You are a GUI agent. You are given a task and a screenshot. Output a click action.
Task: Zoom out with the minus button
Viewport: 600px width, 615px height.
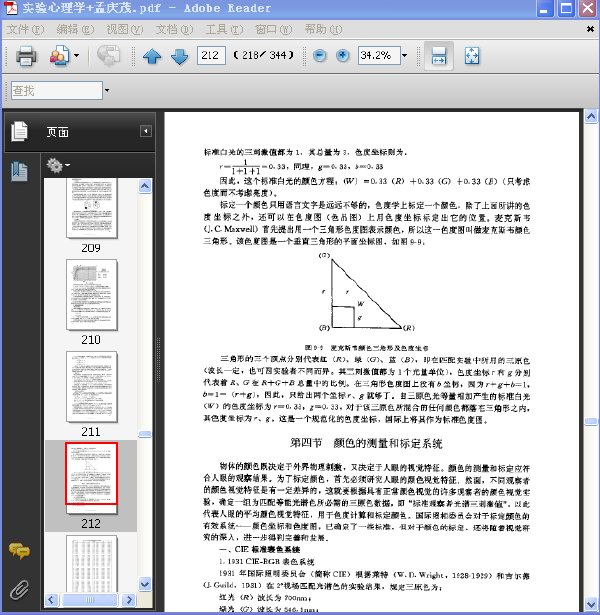click(x=320, y=56)
